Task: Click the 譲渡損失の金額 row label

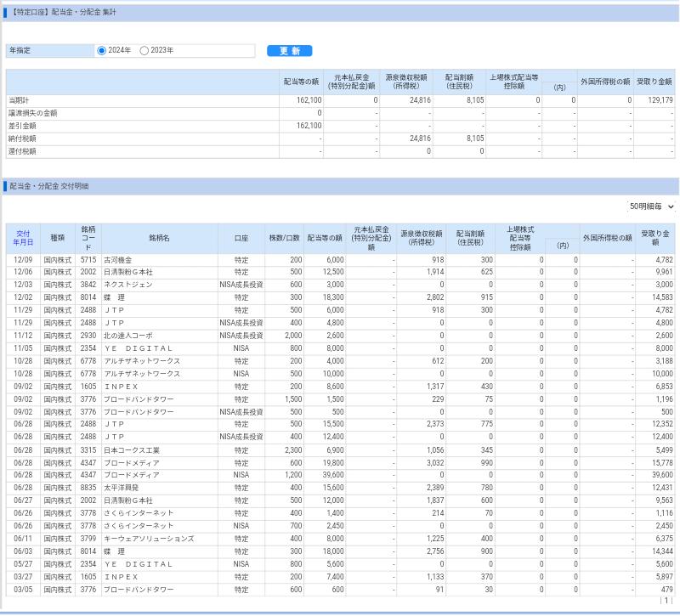Action: [33, 113]
